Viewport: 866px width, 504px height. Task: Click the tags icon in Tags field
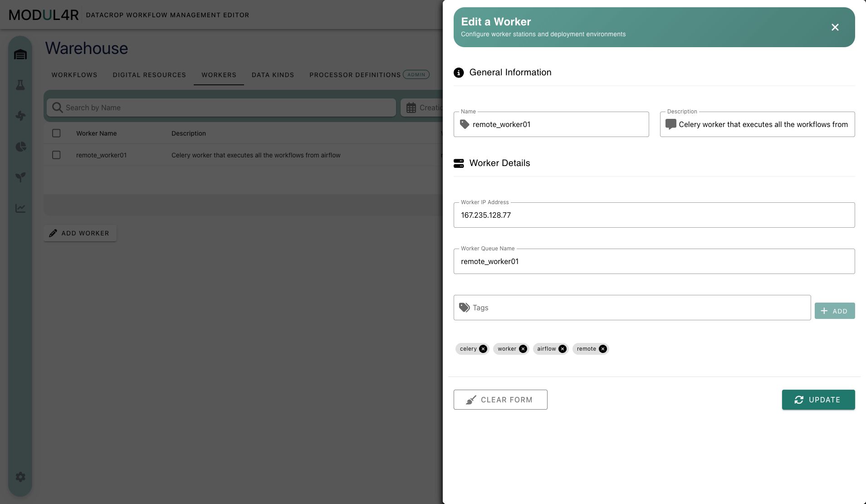[465, 308]
